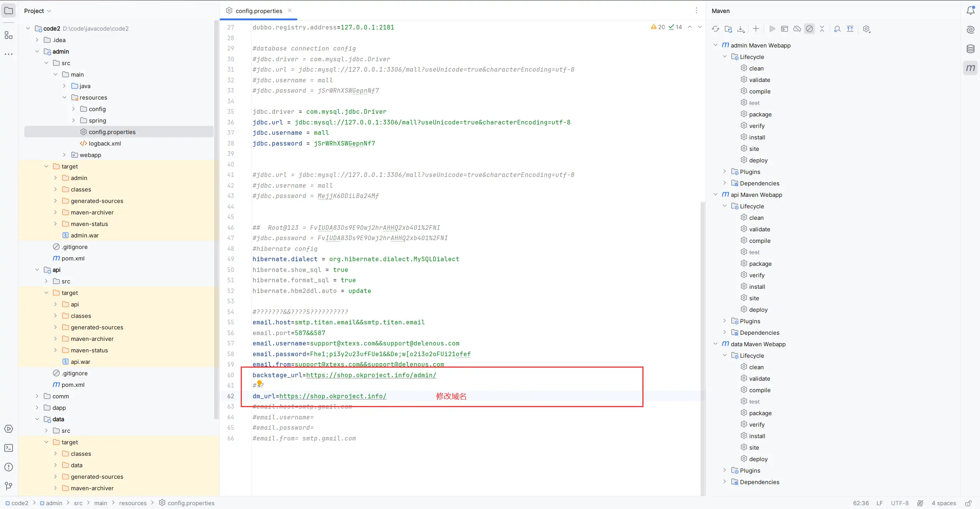
Task: Expand Dependencies under data Maven Webapp
Action: (725, 482)
